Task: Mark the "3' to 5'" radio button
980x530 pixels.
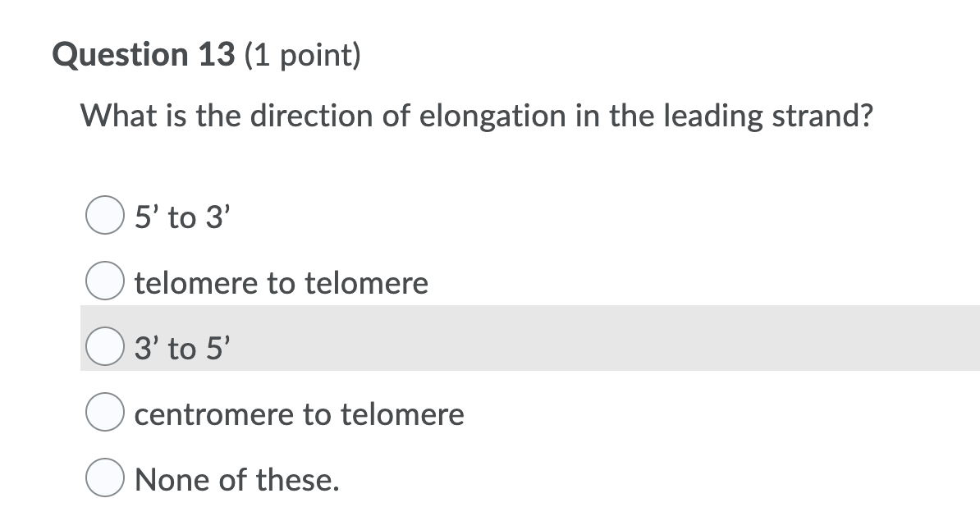Action: pyautogui.click(x=103, y=350)
